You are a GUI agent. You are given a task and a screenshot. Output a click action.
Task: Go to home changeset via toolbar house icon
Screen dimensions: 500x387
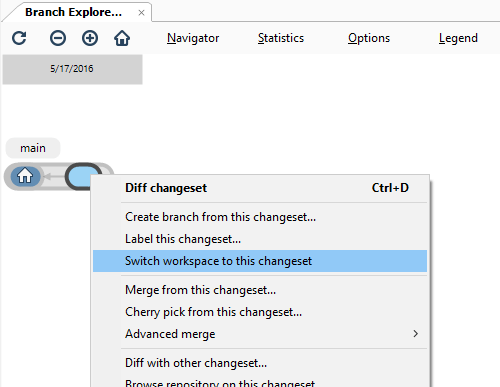122,38
